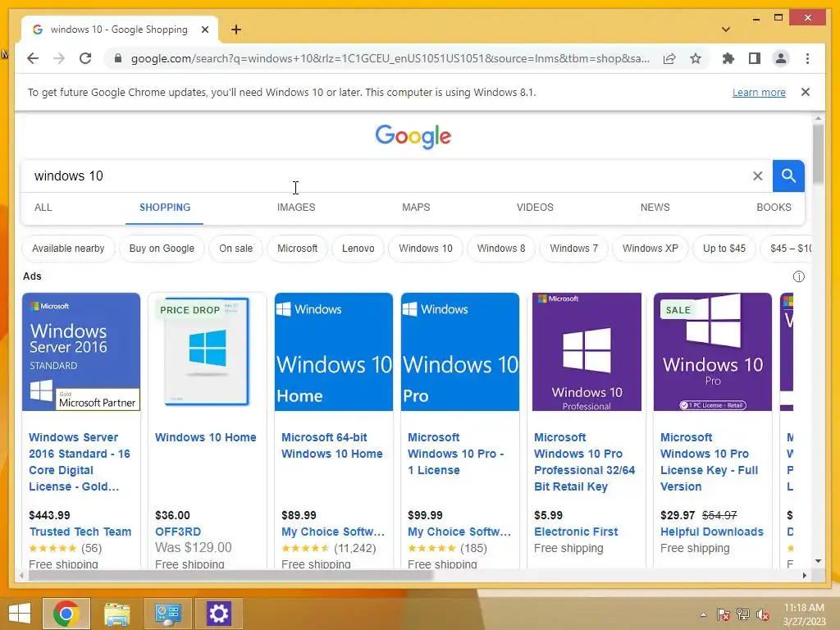Click the Trusted Tech Team seller link
This screenshot has height=630, width=840.
(80, 532)
